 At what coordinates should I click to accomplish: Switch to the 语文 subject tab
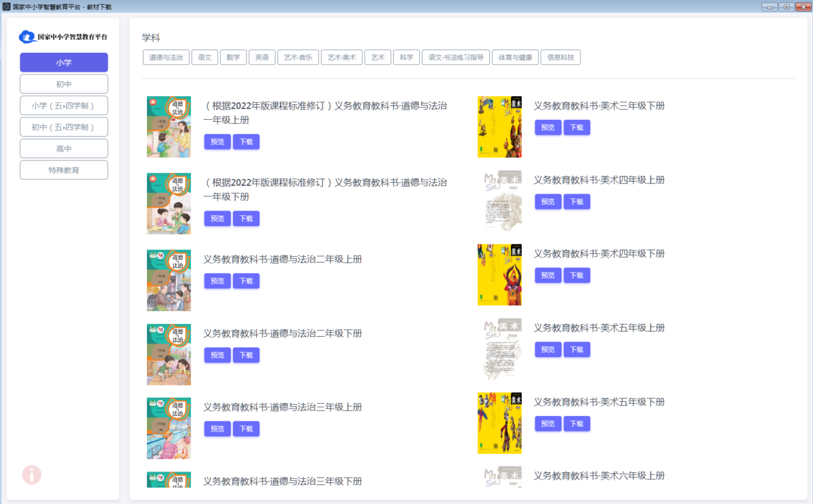click(x=205, y=57)
